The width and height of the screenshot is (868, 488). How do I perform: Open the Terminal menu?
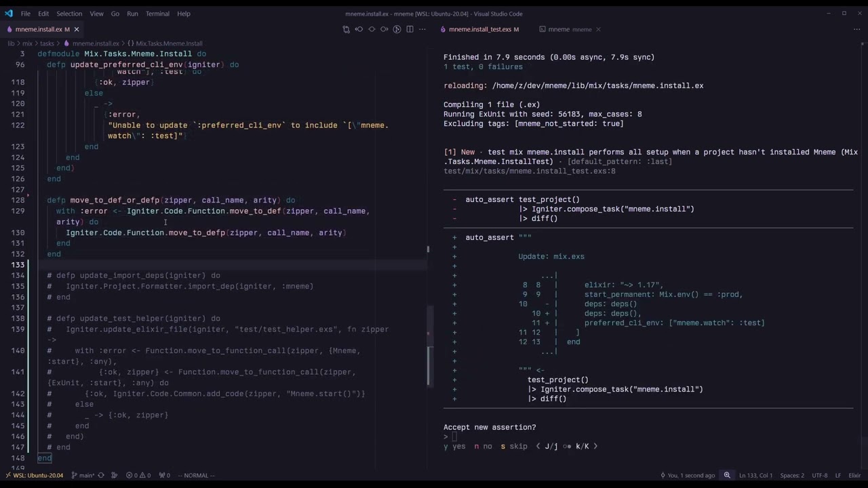(x=157, y=14)
